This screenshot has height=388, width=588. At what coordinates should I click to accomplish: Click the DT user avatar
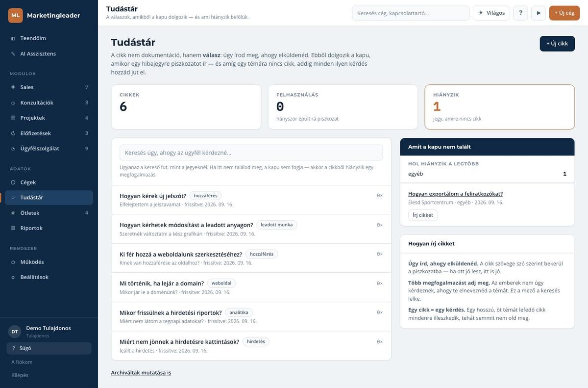click(x=15, y=332)
